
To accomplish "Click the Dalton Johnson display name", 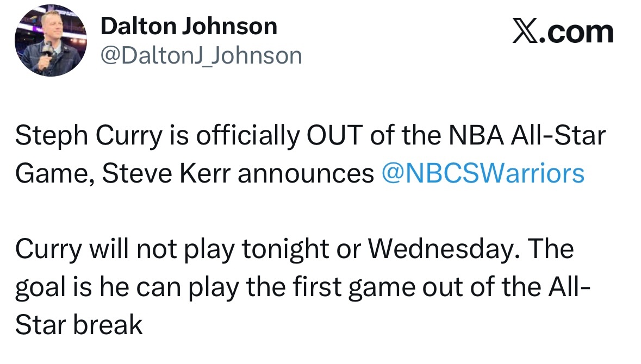I will (189, 27).
